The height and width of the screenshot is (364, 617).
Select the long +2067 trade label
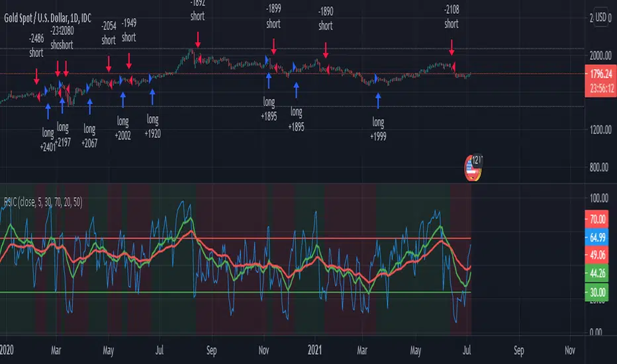click(89, 136)
